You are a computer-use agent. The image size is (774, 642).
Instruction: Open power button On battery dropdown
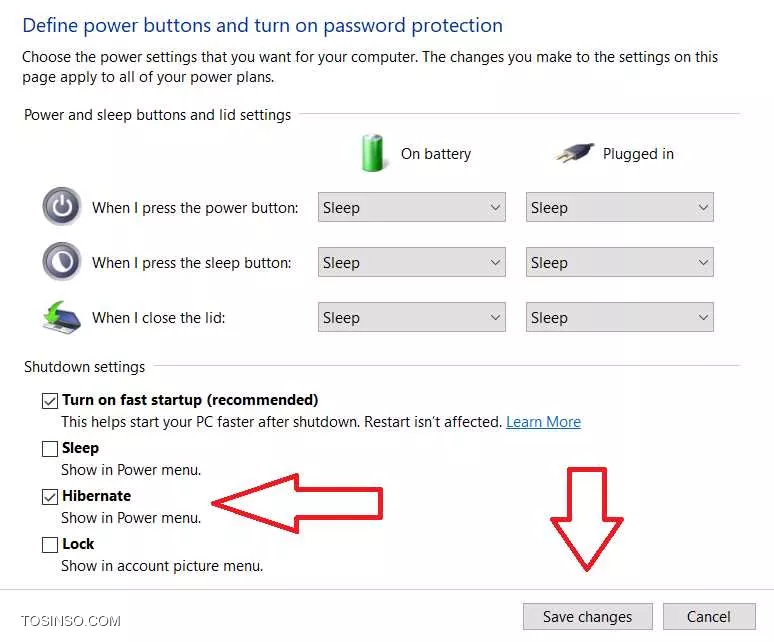point(412,207)
